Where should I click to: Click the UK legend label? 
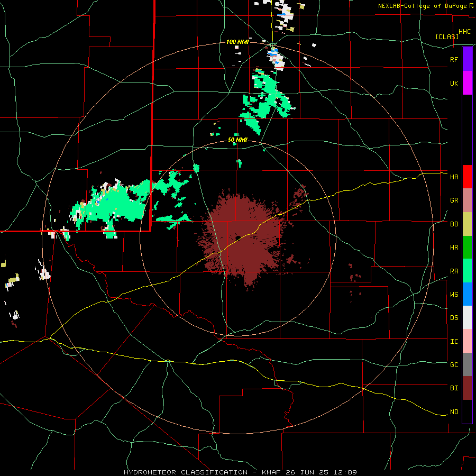click(x=454, y=83)
